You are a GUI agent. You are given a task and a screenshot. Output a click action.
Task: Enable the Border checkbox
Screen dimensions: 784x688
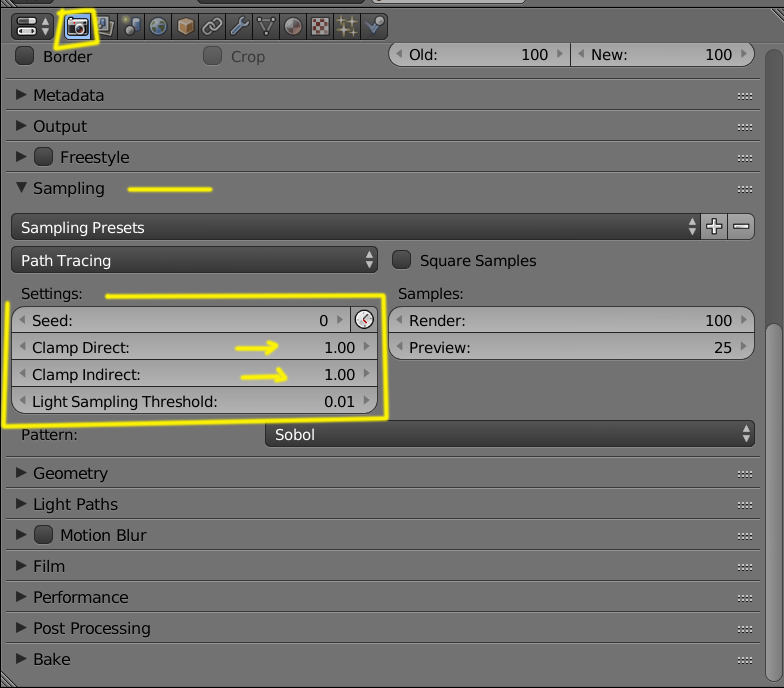tap(24, 56)
